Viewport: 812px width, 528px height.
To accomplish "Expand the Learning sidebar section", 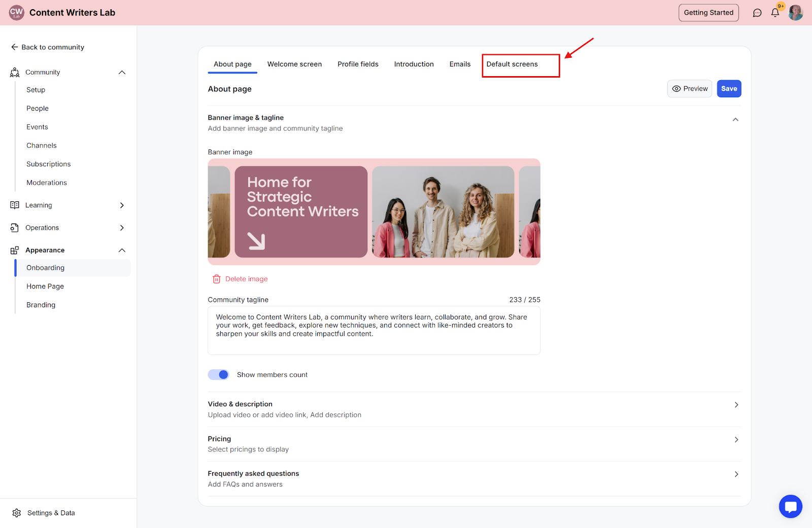I will [x=122, y=205].
